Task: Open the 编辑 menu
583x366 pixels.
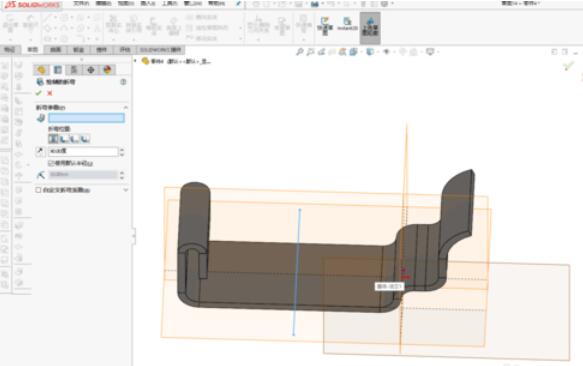Action: tap(103, 4)
